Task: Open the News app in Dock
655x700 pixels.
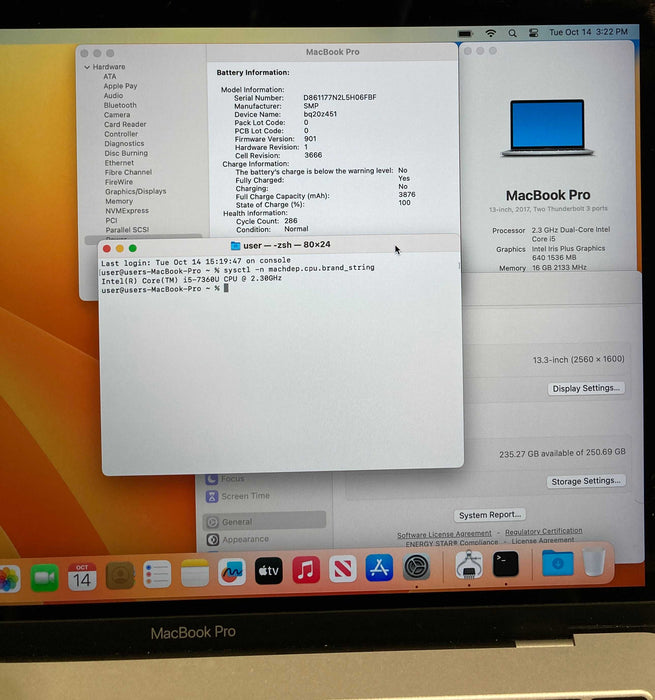Action: (343, 570)
